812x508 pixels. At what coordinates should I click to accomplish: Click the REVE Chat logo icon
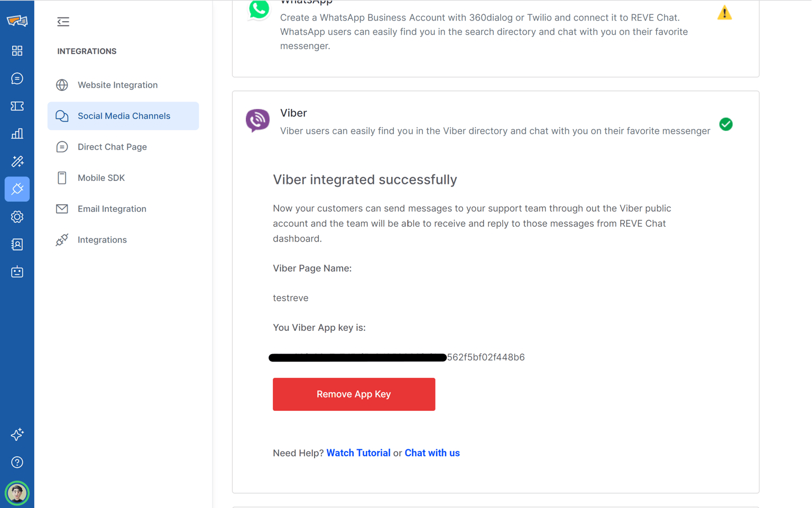pyautogui.click(x=17, y=21)
